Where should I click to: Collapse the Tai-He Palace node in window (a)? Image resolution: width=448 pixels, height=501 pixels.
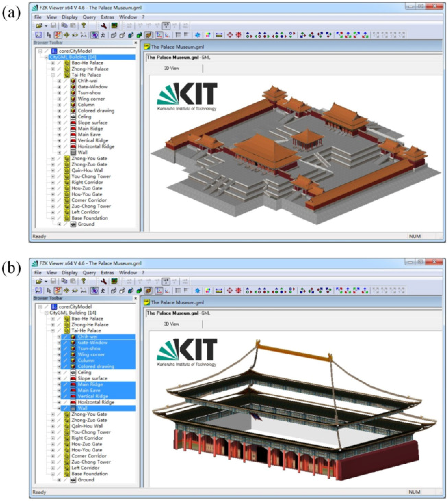[53, 75]
